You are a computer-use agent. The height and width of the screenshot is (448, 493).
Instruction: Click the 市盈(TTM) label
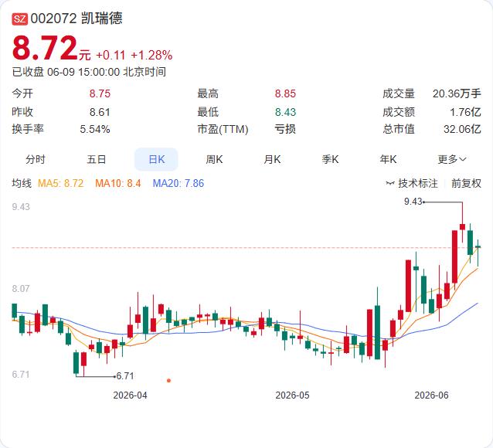223,129
